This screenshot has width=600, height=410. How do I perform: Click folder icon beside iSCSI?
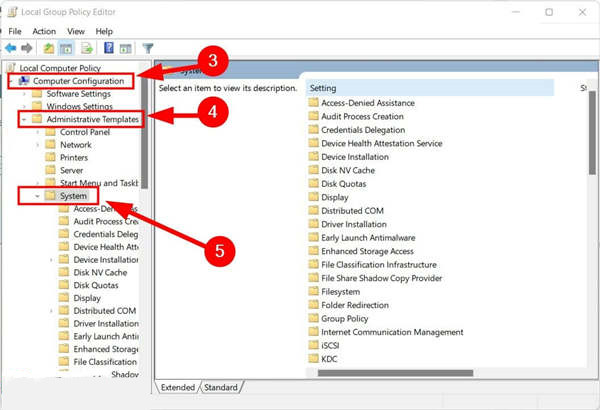point(313,345)
